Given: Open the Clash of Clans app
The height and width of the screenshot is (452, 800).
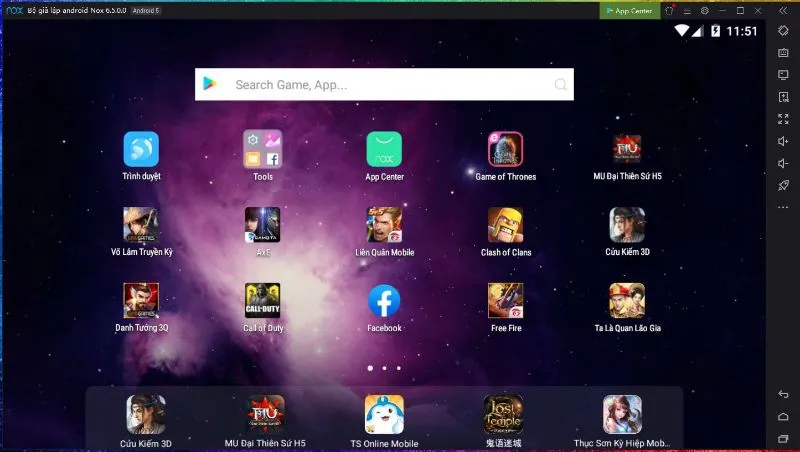Looking at the screenshot, I should (505, 226).
